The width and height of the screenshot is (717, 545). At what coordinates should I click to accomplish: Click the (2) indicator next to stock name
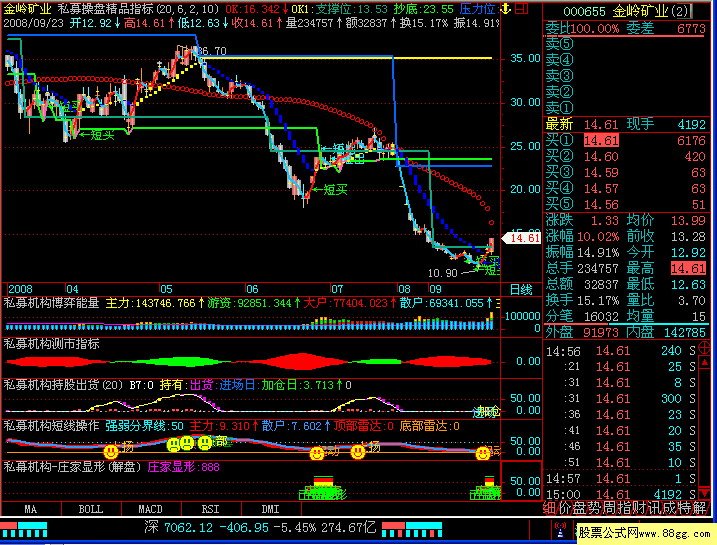coord(680,11)
